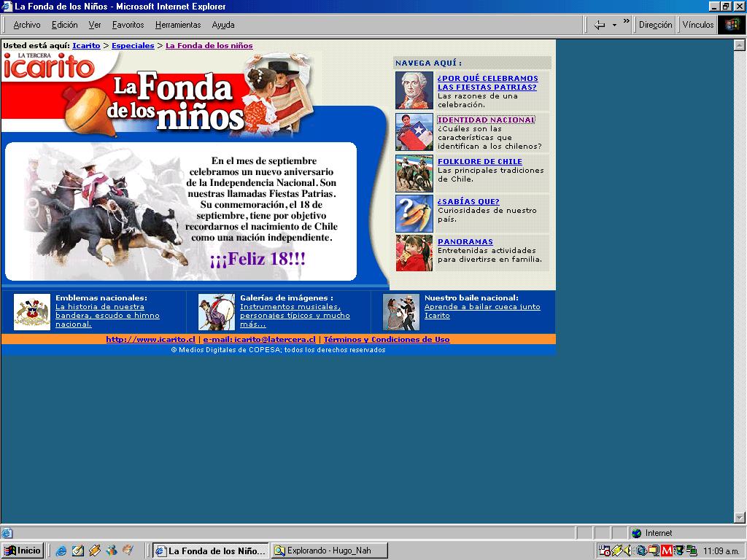The width and height of the screenshot is (747, 560).
Task: Open the ¿Sabías que? link
Action: point(468,201)
